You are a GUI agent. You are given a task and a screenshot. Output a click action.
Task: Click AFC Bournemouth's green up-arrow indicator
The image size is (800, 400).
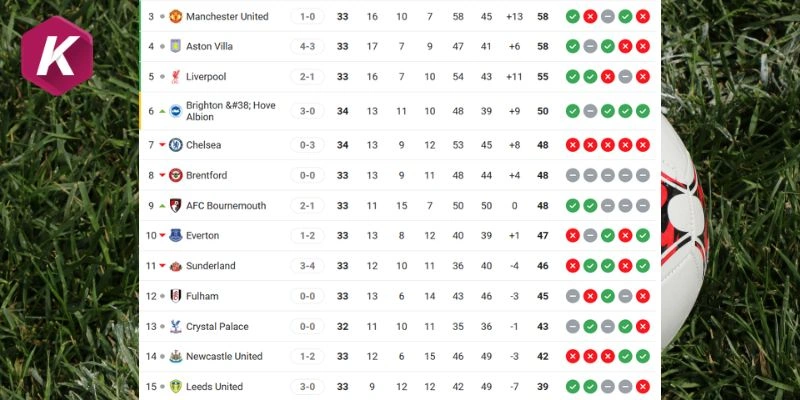click(162, 205)
